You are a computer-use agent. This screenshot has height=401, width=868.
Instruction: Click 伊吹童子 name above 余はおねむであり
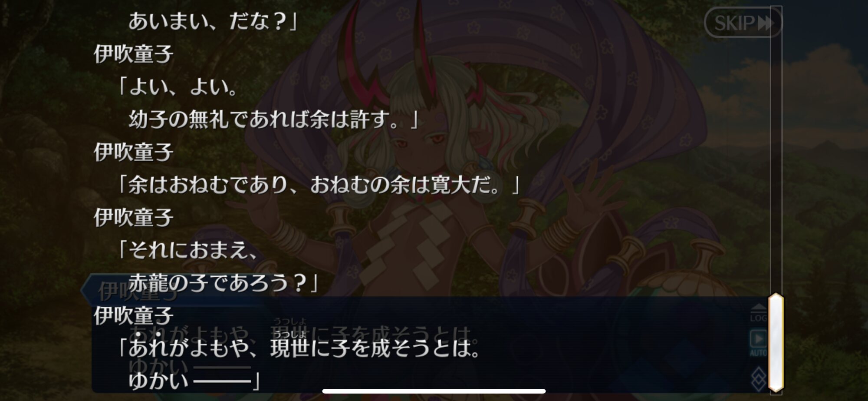coord(134,152)
